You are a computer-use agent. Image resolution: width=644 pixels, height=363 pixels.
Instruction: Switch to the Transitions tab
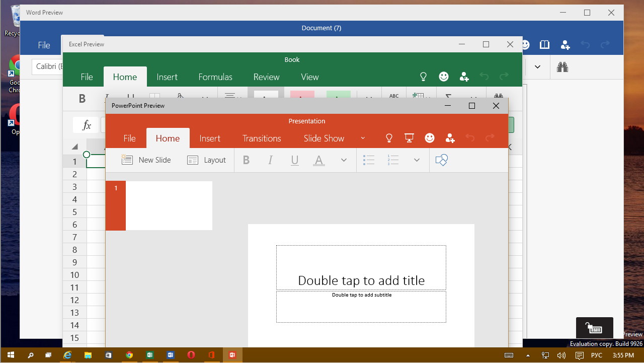[x=262, y=138]
